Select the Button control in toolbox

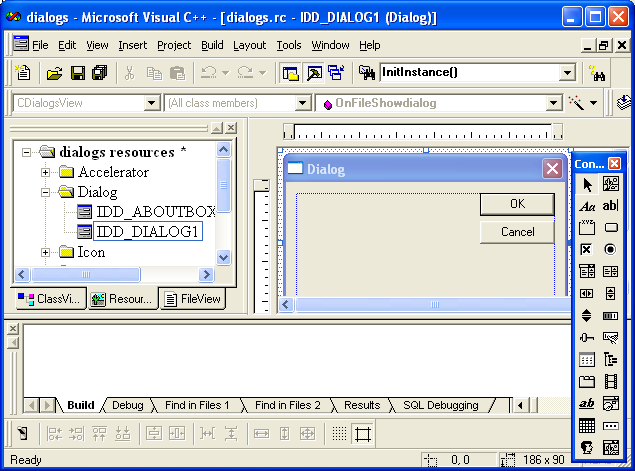[611, 228]
